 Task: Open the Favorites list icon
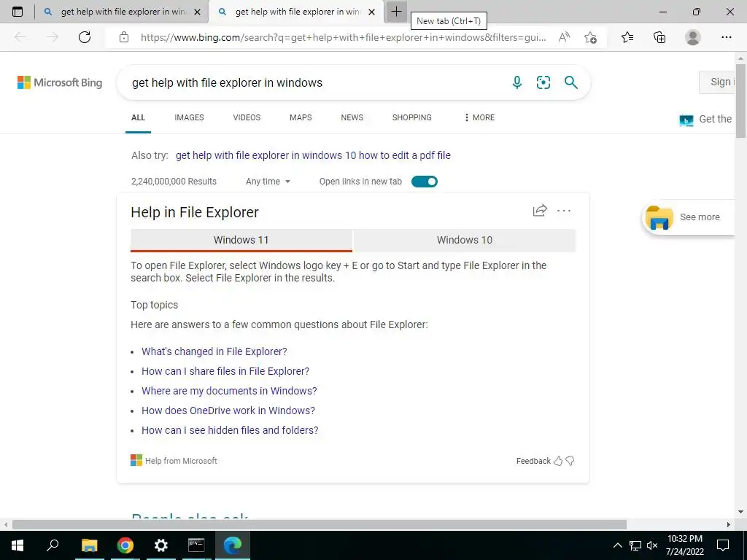[627, 37]
